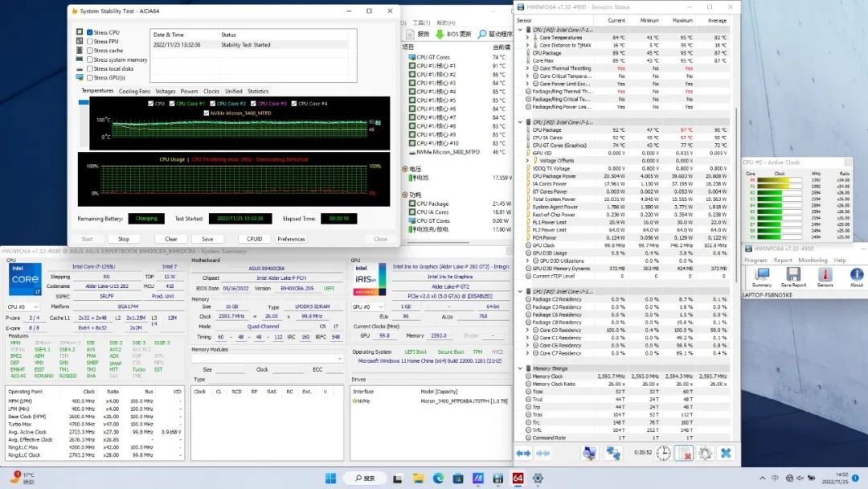Expand Voltage Offsets row
The width and height of the screenshot is (868, 489).
click(x=527, y=161)
